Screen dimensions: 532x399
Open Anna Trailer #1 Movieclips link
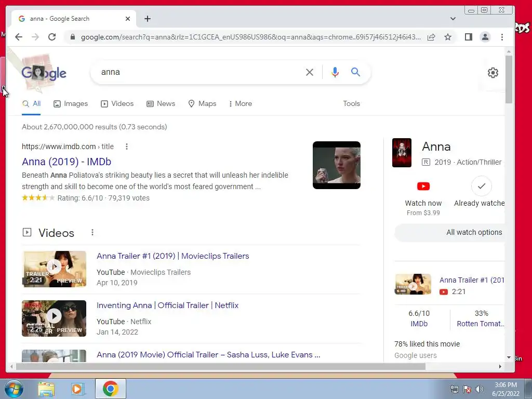click(172, 256)
